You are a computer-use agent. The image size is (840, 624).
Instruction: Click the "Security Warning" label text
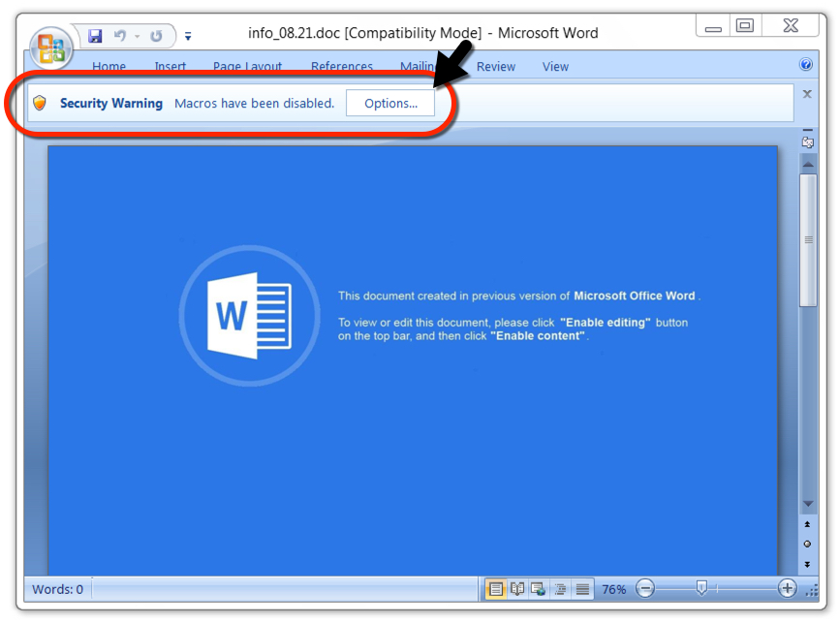pos(110,103)
